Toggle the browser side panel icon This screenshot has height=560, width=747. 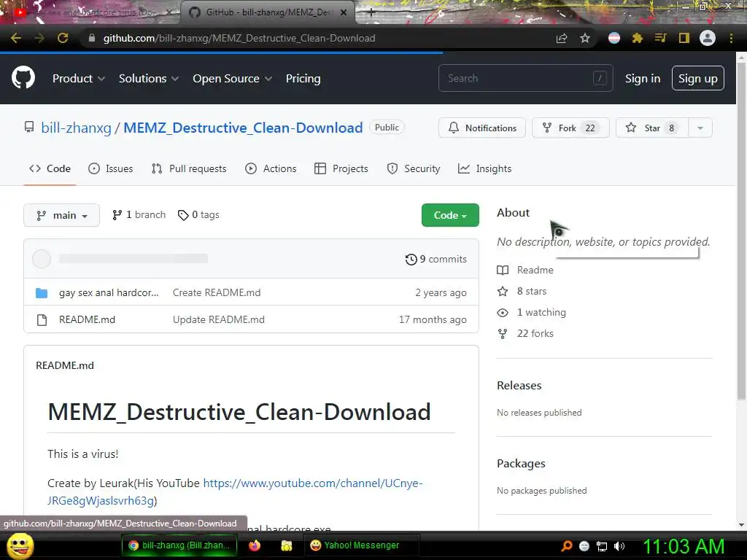click(x=684, y=38)
